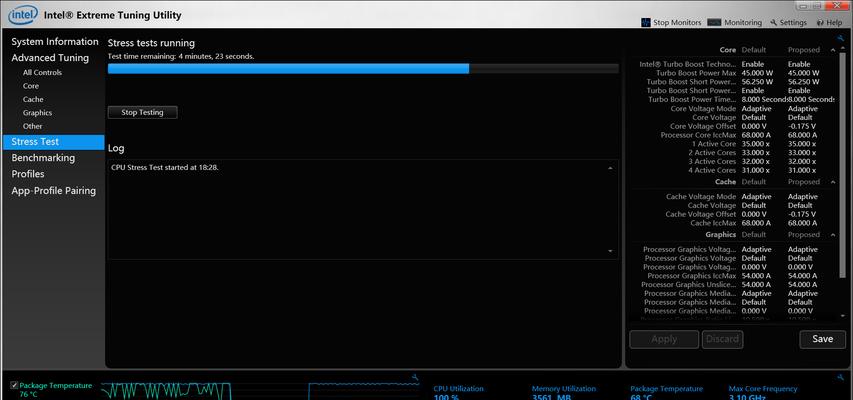The height and width of the screenshot is (400, 853).
Task: Select the Stress Test tab
Action: tap(53, 142)
